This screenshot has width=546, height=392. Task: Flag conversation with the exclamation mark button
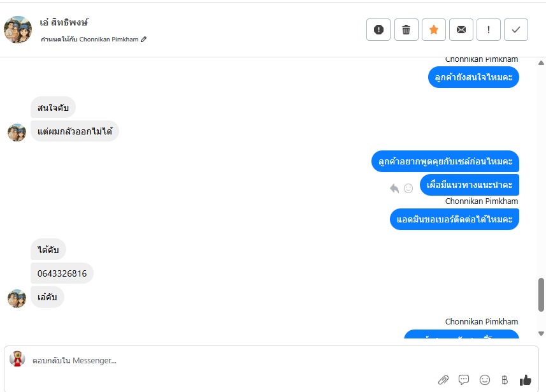pyautogui.click(x=489, y=29)
